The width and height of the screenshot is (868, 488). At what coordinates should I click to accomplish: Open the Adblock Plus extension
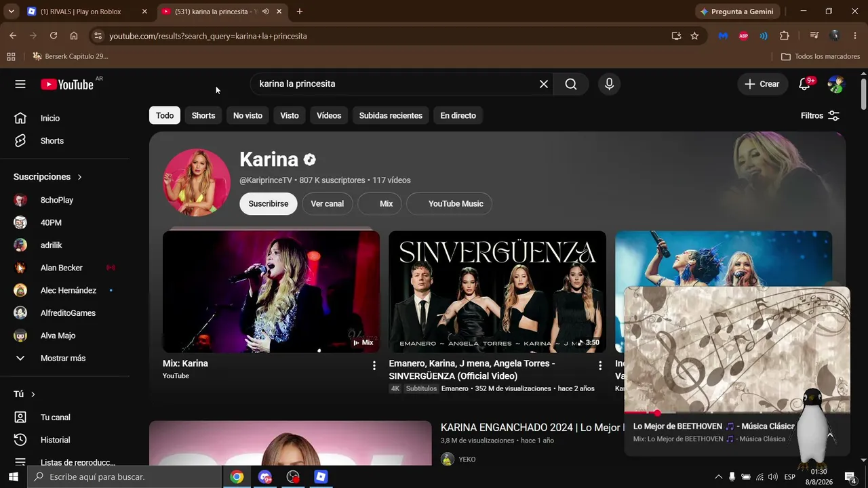(743, 36)
